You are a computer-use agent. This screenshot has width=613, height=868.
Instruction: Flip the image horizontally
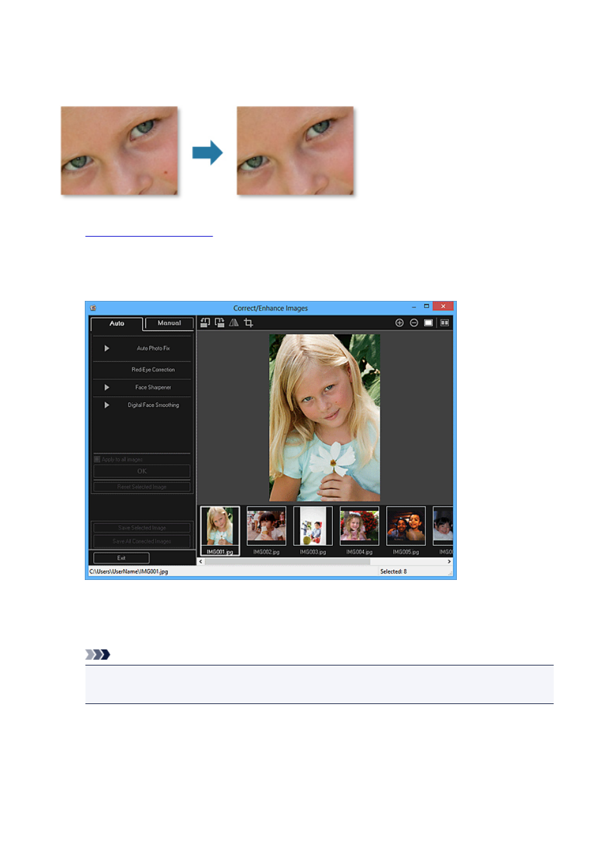click(x=234, y=323)
